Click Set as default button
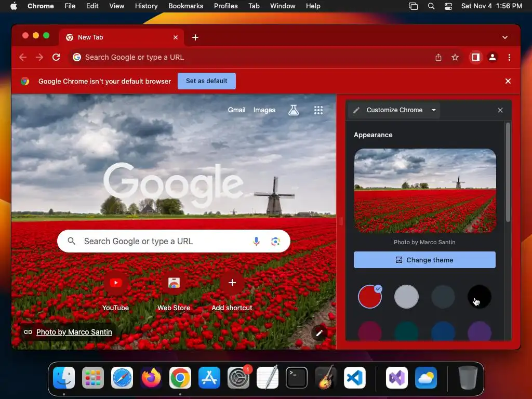The image size is (532, 399). coord(207,81)
